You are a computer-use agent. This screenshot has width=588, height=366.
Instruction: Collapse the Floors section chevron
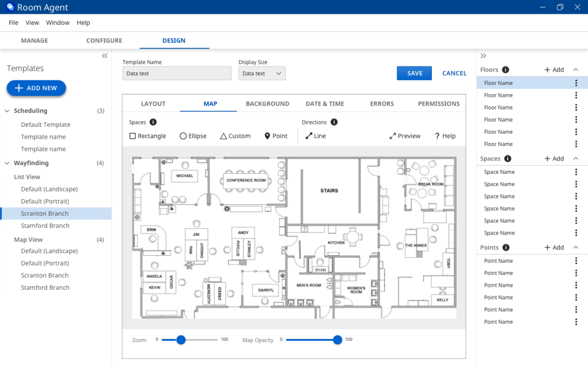(x=576, y=69)
